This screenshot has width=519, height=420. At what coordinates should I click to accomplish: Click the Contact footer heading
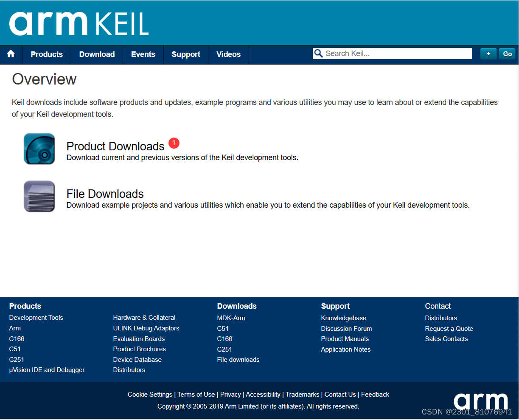coord(438,306)
